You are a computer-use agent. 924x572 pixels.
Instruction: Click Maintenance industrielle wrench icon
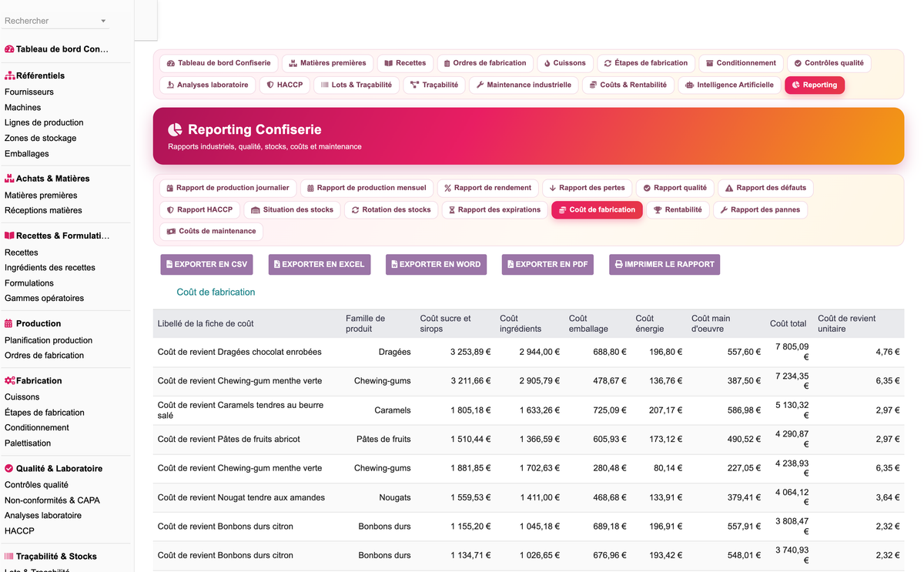pos(480,85)
